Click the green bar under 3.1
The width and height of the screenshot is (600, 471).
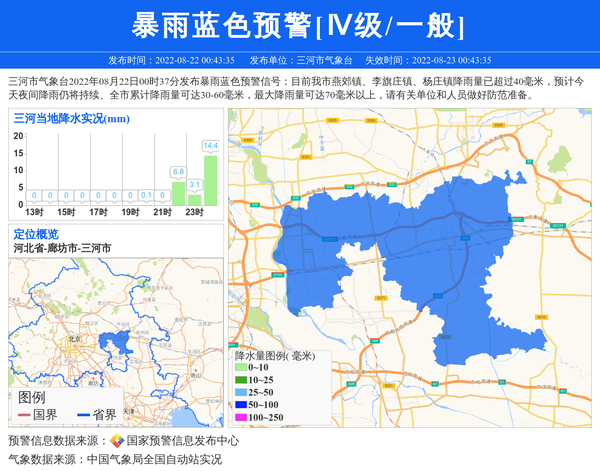[194, 200]
